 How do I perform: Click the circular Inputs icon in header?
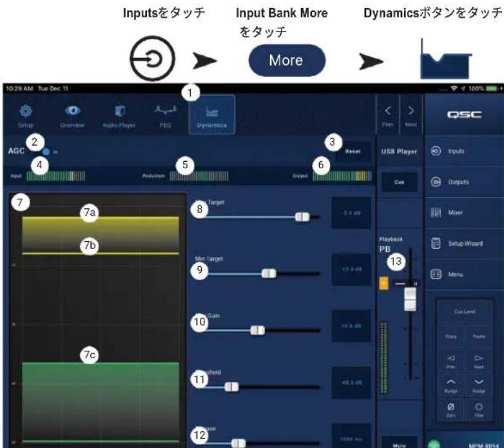pos(152,59)
